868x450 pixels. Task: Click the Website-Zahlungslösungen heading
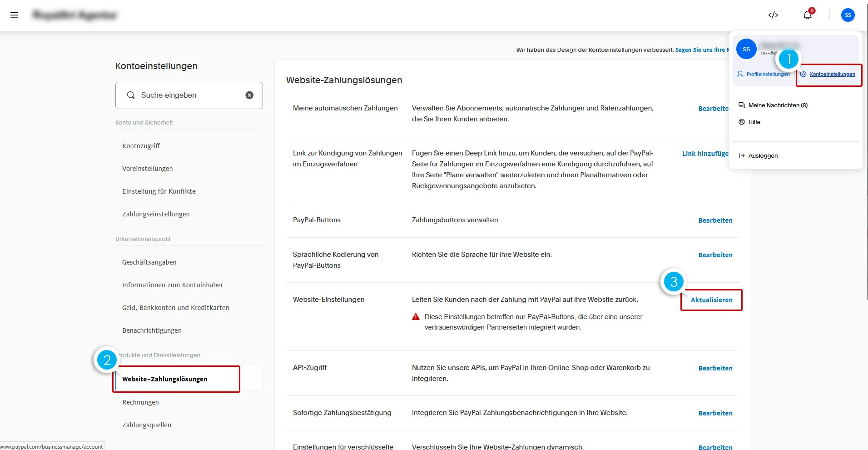pos(344,80)
